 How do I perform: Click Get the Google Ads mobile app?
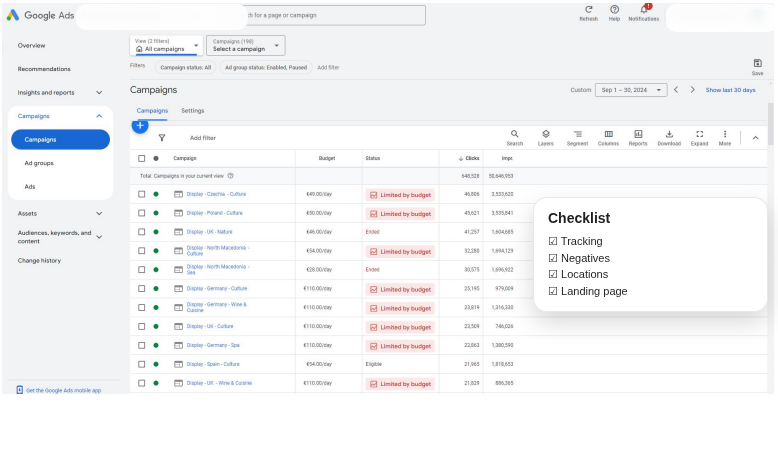[63, 391]
